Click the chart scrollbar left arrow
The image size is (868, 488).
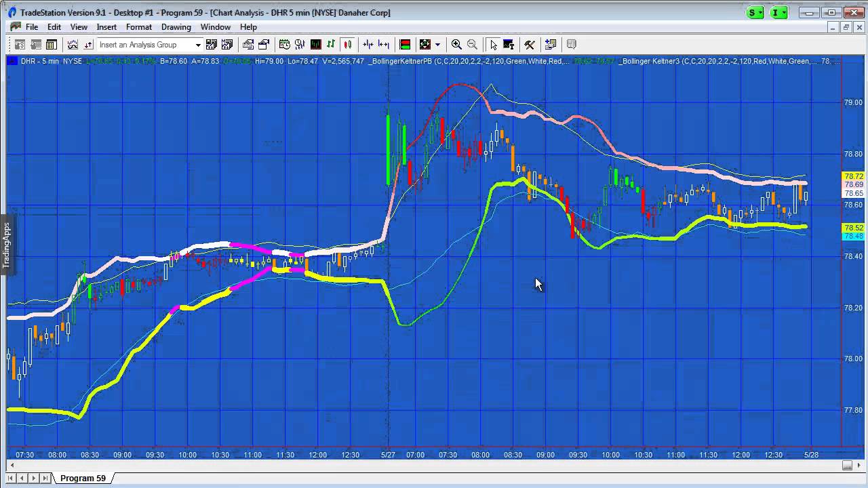11,465
